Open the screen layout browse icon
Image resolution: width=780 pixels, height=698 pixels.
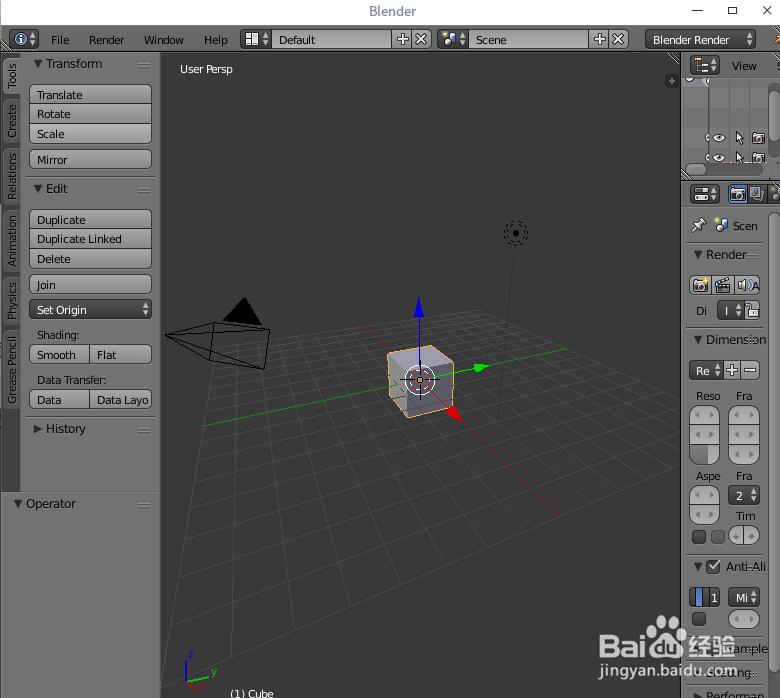256,39
